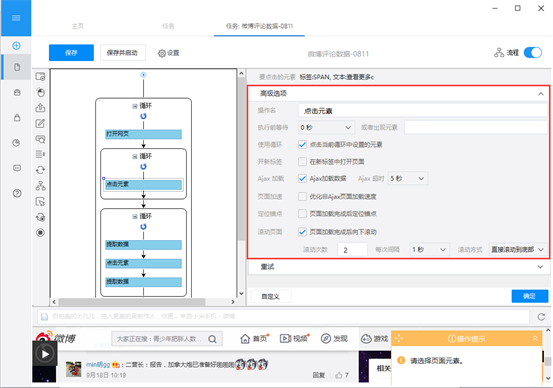Toggle checkbox 页面加载完成后向下滚动
553x388 pixels.
click(x=302, y=232)
